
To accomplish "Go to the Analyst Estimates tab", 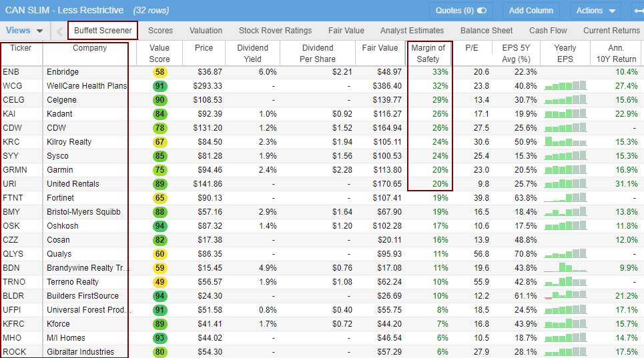I will (412, 31).
